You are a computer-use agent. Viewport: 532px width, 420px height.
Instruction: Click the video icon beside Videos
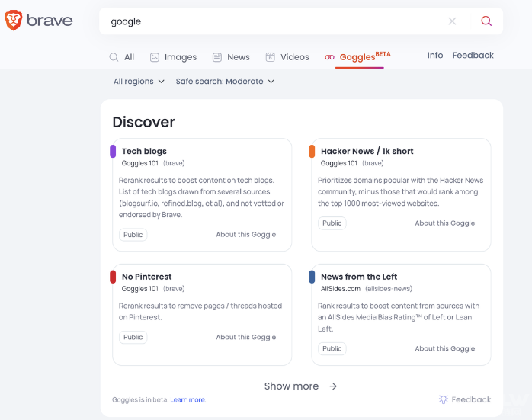point(270,57)
